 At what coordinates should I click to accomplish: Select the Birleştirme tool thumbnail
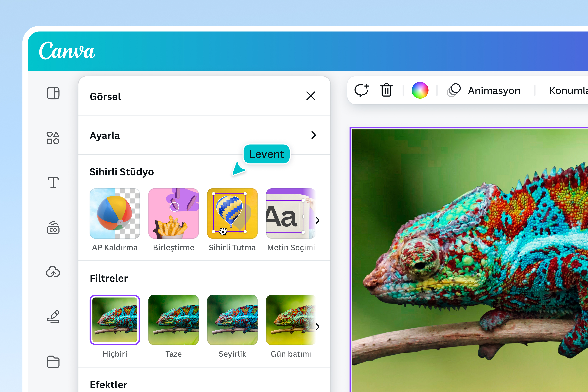coord(174,213)
